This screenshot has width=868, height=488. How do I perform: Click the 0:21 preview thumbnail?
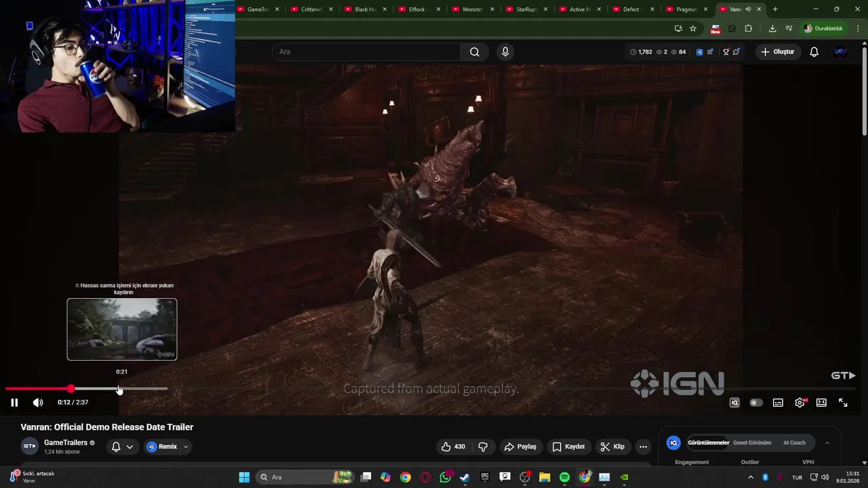click(x=122, y=329)
